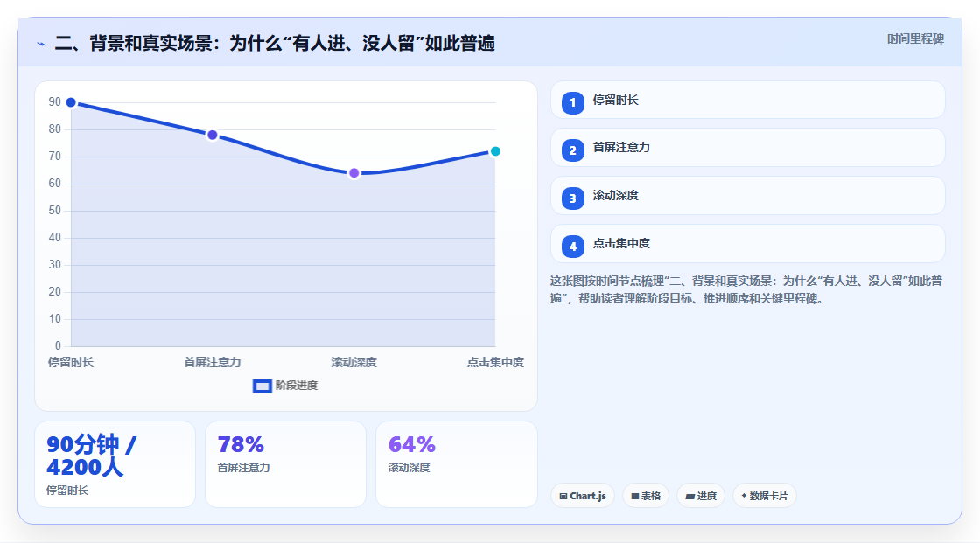This screenshot has width=980, height=543.
Task: Click the lightning icon beside the section title
Action: (42, 44)
